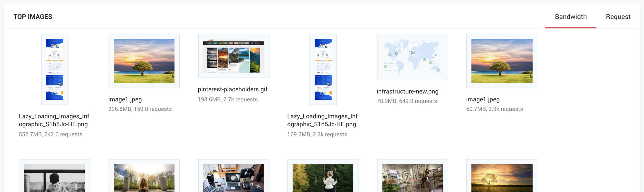Click Lazy_Loading file name above 552.7MB
The height and width of the screenshot is (192, 644).
[54, 120]
